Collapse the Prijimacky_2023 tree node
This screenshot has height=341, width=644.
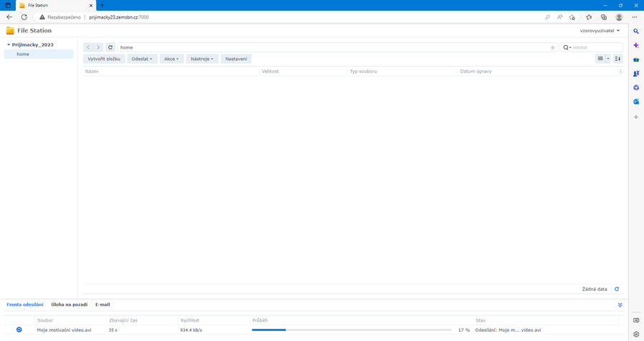tap(9, 45)
